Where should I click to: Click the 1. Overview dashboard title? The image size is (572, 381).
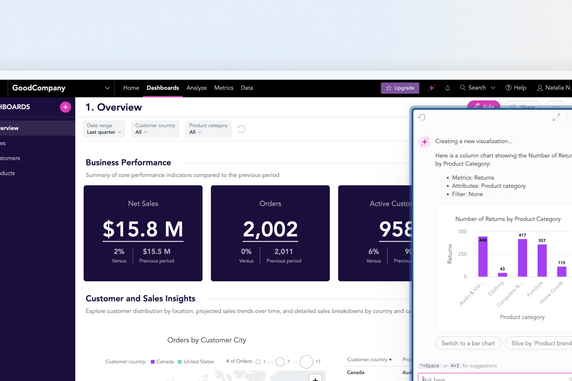113,107
